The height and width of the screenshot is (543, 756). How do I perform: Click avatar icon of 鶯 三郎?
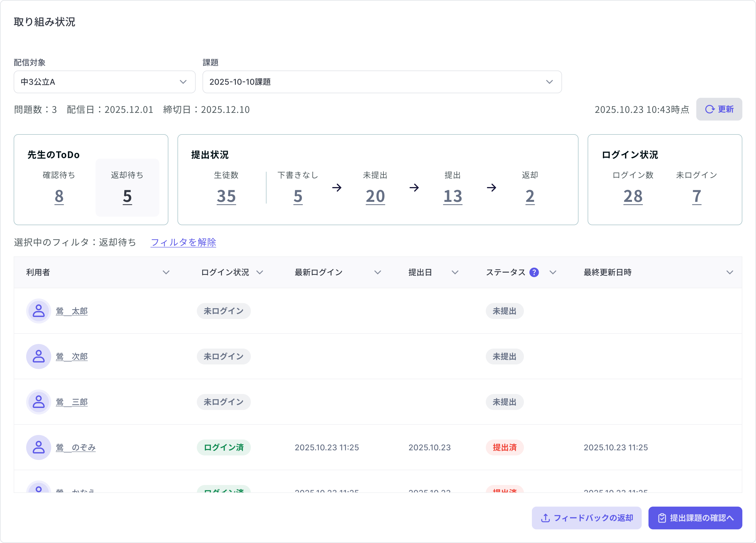click(x=39, y=402)
